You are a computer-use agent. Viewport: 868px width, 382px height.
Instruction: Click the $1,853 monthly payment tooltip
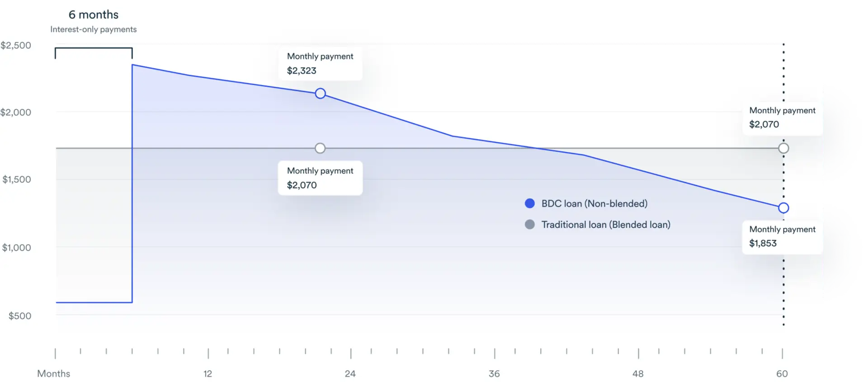coord(782,236)
